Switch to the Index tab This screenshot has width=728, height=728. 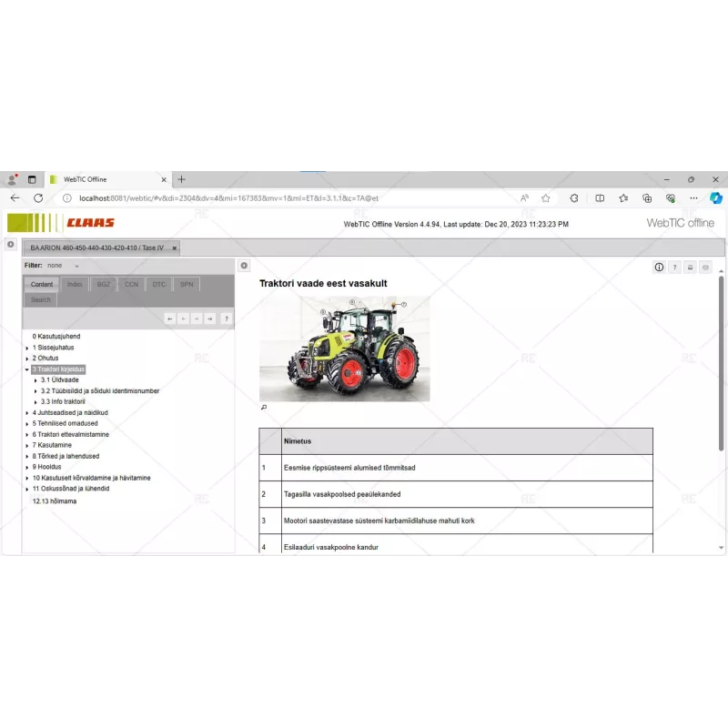[x=75, y=284]
